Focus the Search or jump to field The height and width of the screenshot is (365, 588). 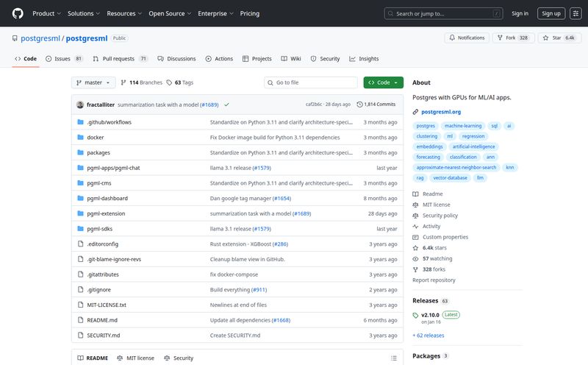click(444, 13)
